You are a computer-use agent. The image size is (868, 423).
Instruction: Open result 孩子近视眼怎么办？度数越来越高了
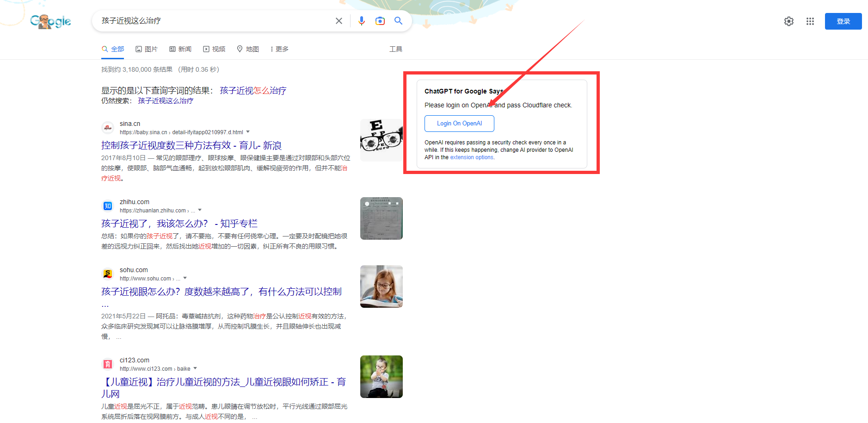(222, 292)
